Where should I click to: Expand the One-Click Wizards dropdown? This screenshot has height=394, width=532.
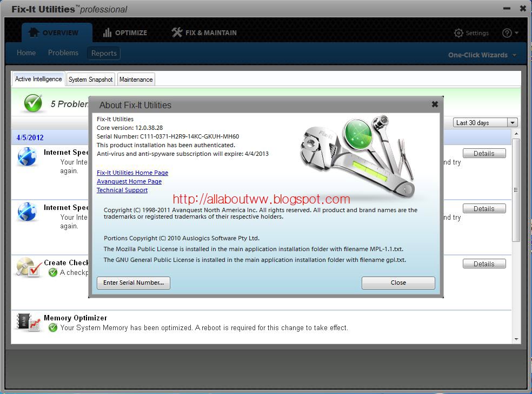482,55
